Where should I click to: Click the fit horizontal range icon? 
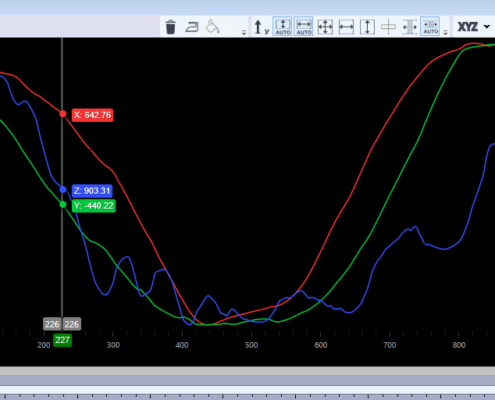point(346,27)
